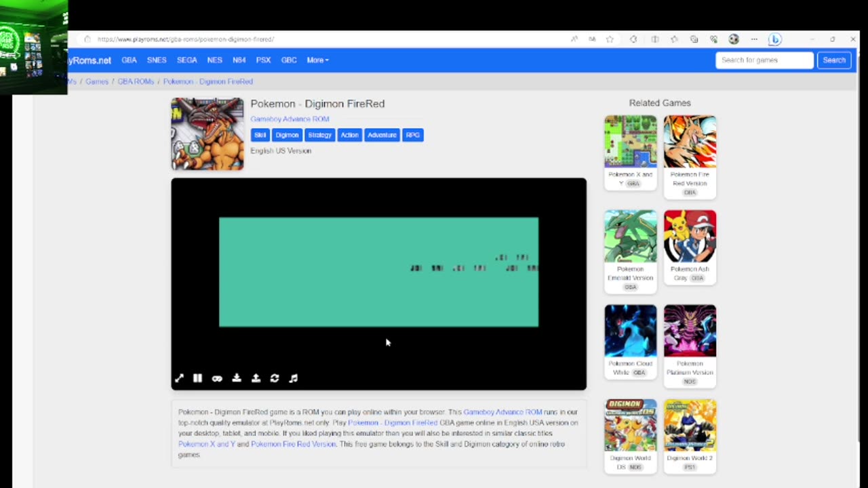Screen dimensions: 868x488
Task: Open browser extensions puzzle icon
Action: (x=633, y=39)
